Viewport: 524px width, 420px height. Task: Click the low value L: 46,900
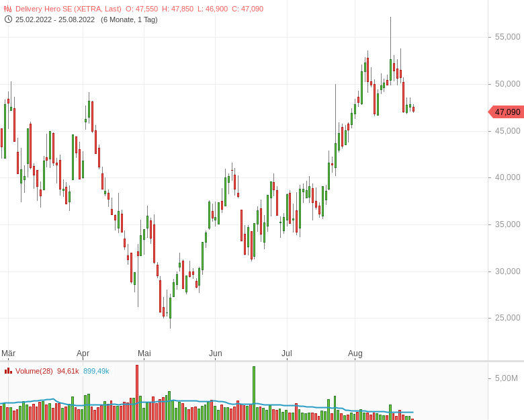coord(212,9)
